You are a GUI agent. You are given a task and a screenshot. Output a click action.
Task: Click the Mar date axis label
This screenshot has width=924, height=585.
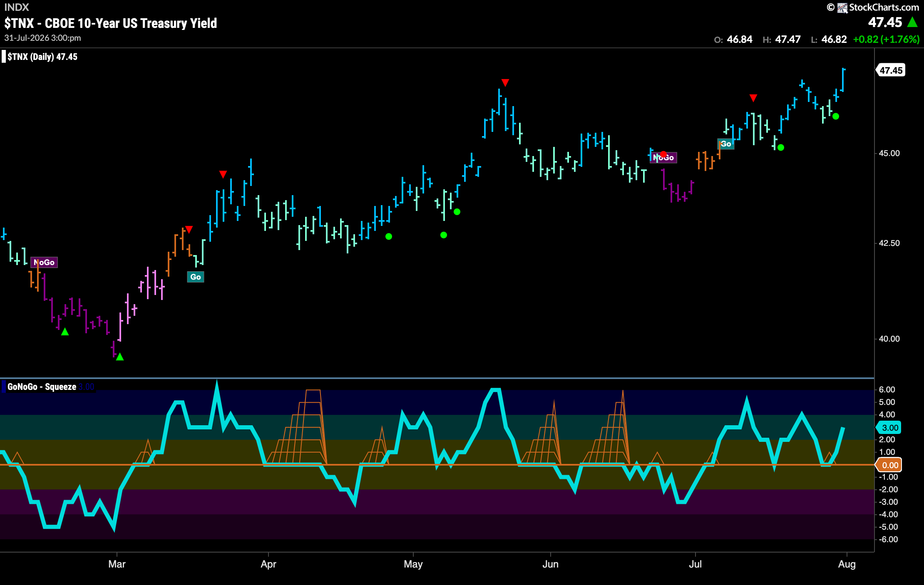click(117, 564)
